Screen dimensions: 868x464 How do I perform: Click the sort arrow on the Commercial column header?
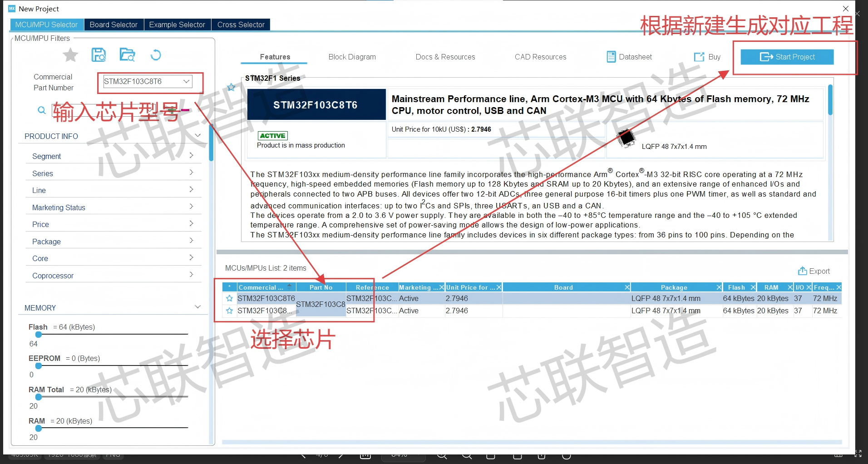[289, 286]
